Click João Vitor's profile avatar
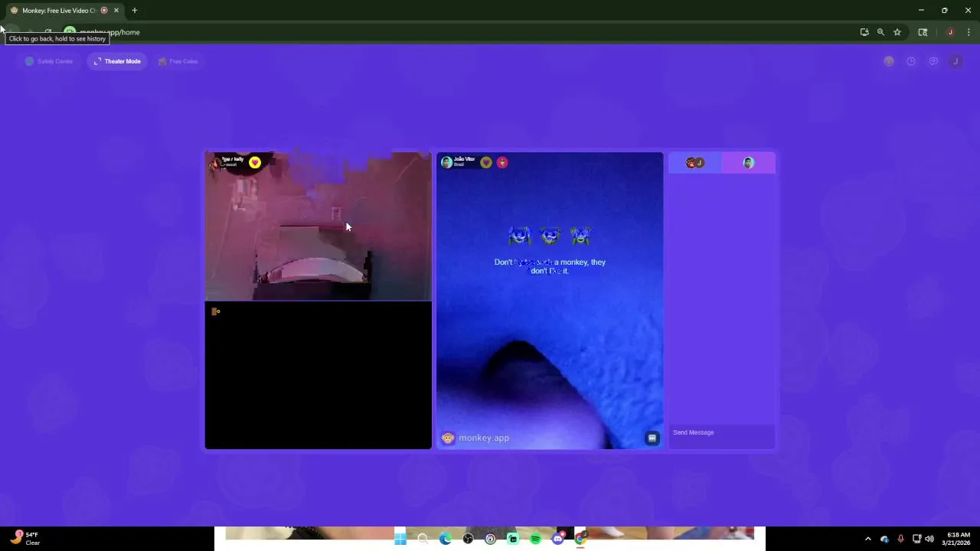 tap(446, 162)
